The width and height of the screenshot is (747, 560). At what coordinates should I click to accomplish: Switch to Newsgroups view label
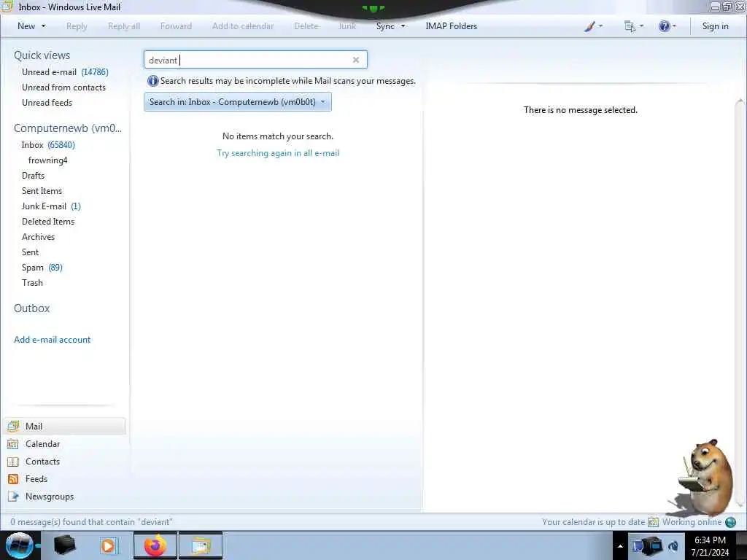pyautogui.click(x=50, y=497)
